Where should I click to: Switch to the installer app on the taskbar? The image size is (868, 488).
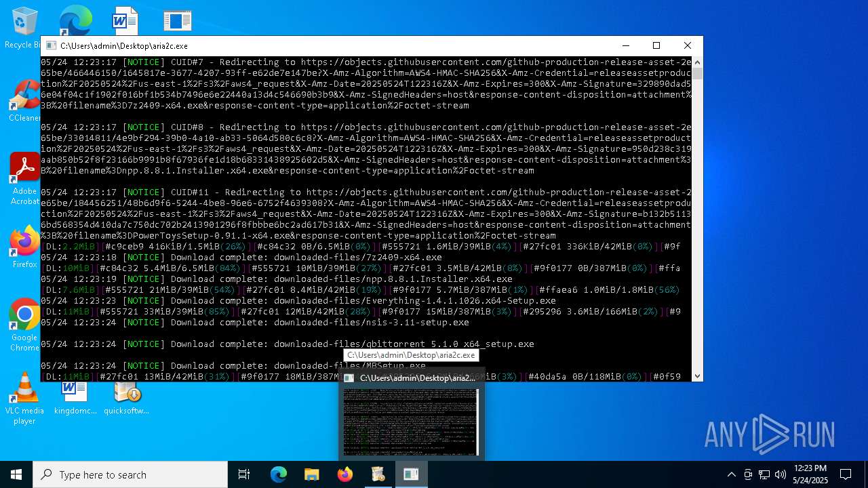378,474
